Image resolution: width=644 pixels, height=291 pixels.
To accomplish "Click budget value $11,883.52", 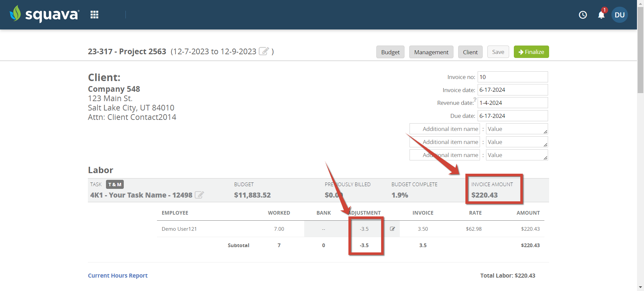I will pos(252,195).
